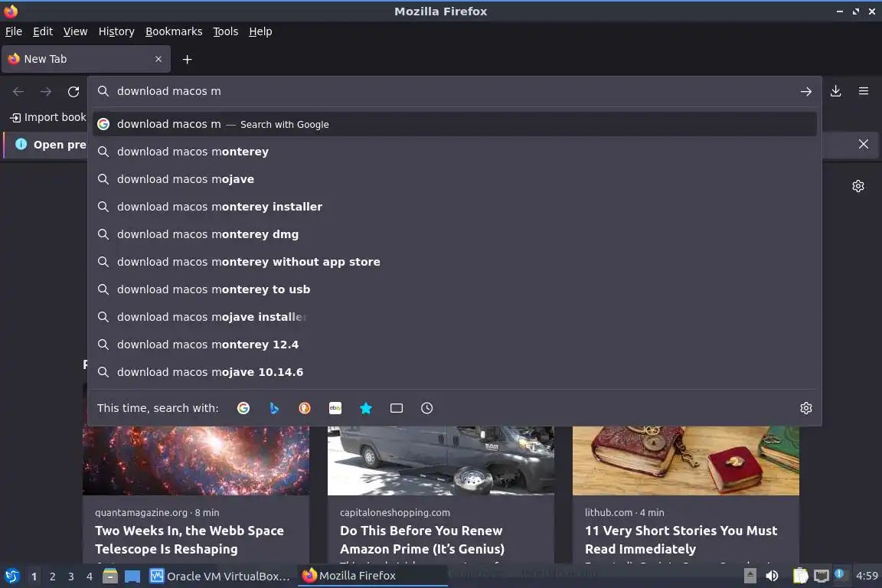Open the Webb Space Telescope article thumbnail

click(196, 460)
